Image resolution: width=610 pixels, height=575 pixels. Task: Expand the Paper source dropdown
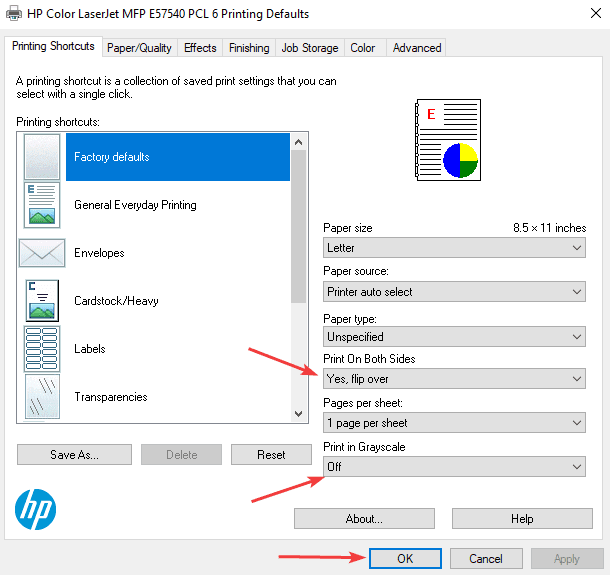tap(454, 292)
